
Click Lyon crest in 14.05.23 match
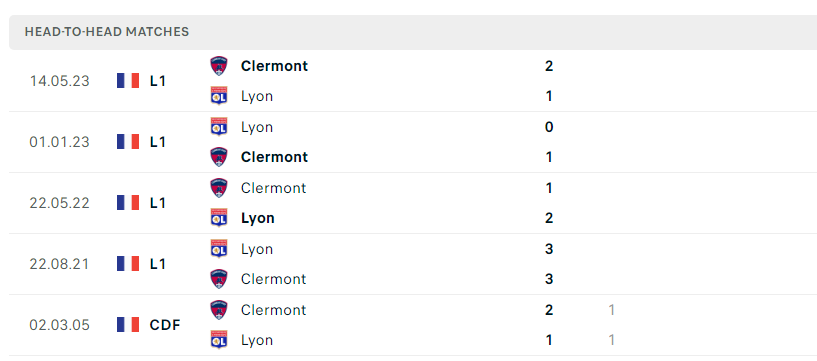[219, 96]
